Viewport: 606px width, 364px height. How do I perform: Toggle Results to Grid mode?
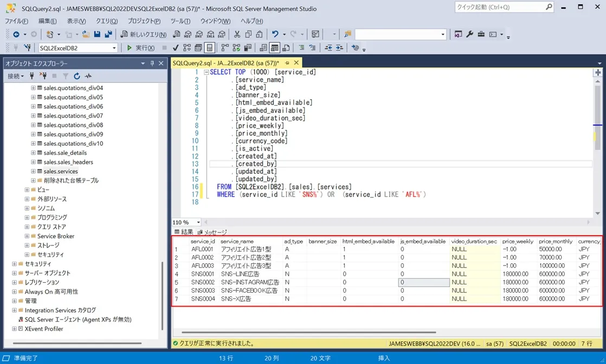[x=274, y=48]
